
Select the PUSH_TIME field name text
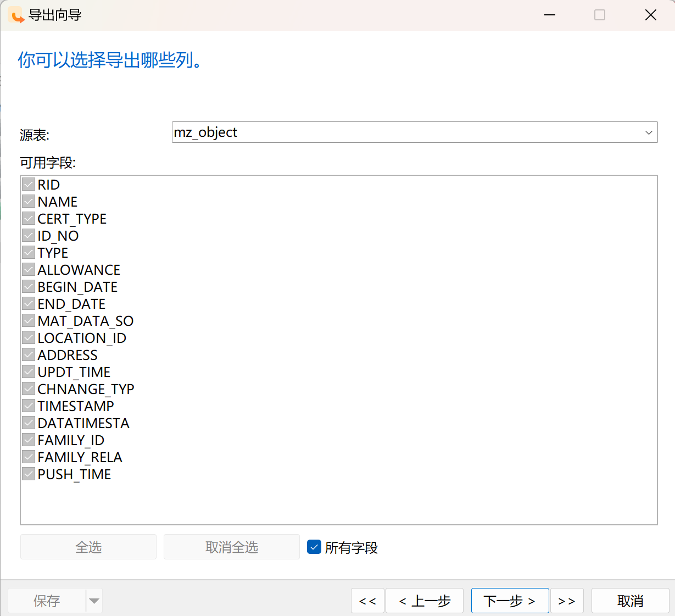[x=74, y=474]
